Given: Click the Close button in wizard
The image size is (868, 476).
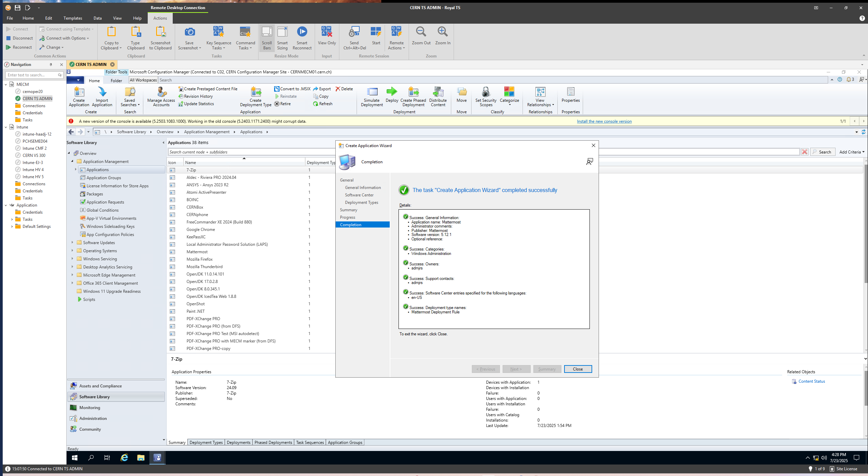Looking at the screenshot, I should [578, 369].
